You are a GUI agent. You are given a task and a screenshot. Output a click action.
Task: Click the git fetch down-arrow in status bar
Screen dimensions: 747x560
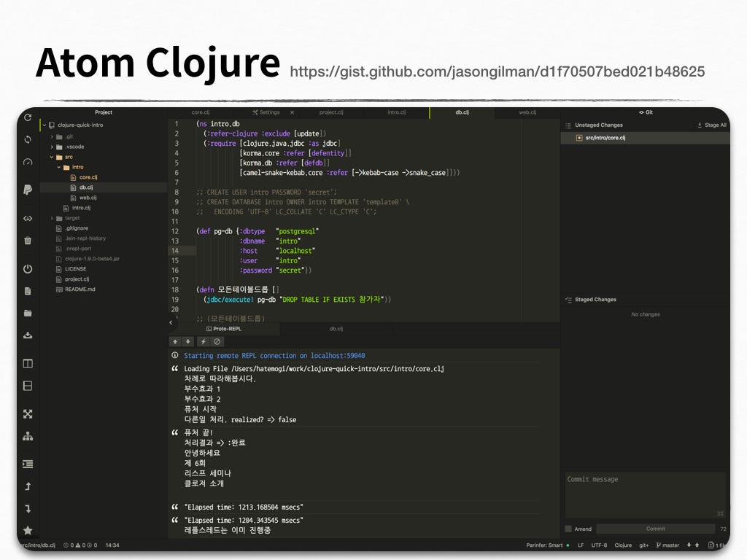(689, 545)
